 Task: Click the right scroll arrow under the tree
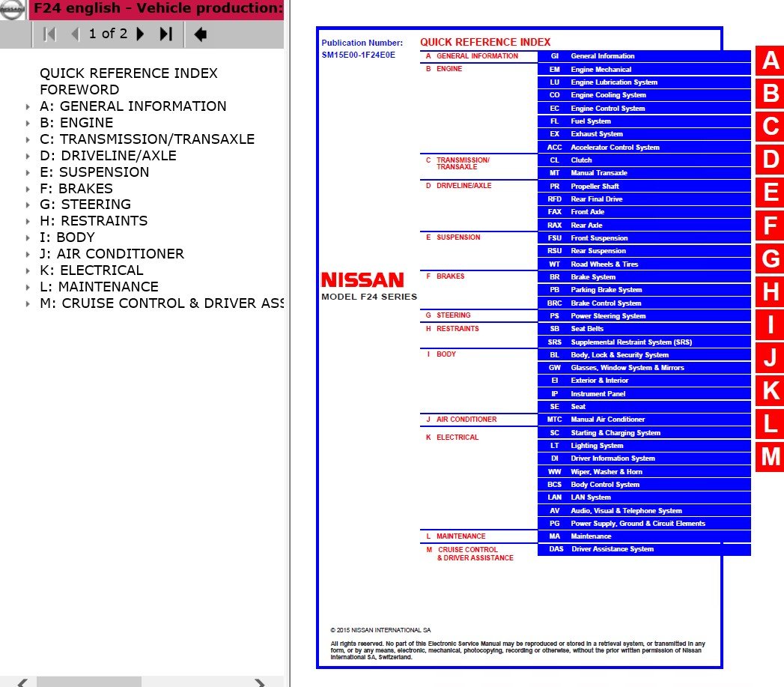pos(260,682)
